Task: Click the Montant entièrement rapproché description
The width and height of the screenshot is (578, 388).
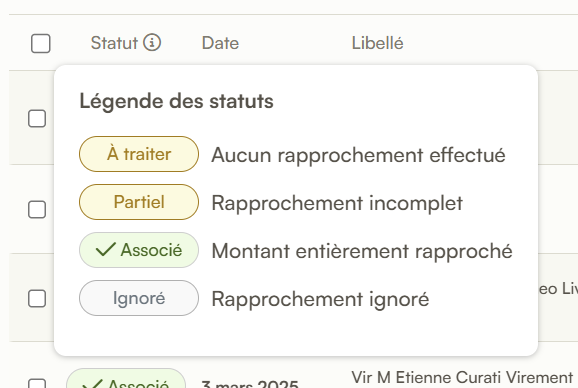Action: coord(362,251)
